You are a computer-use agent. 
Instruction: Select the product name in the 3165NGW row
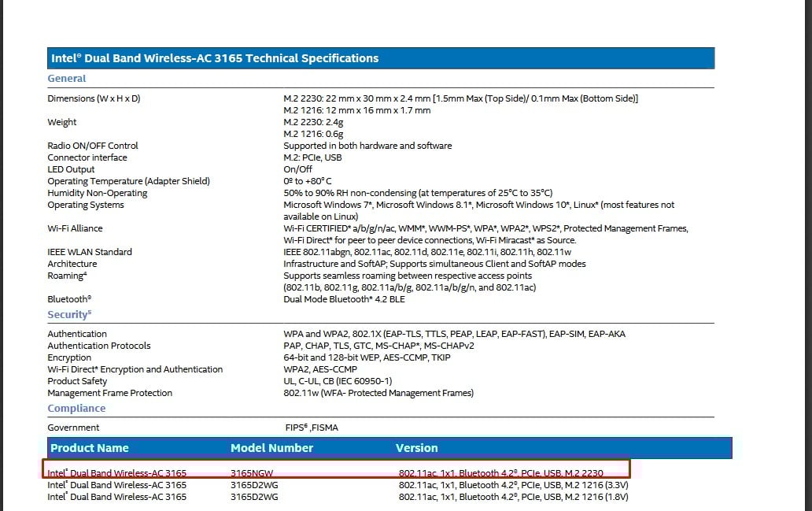[117, 473]
